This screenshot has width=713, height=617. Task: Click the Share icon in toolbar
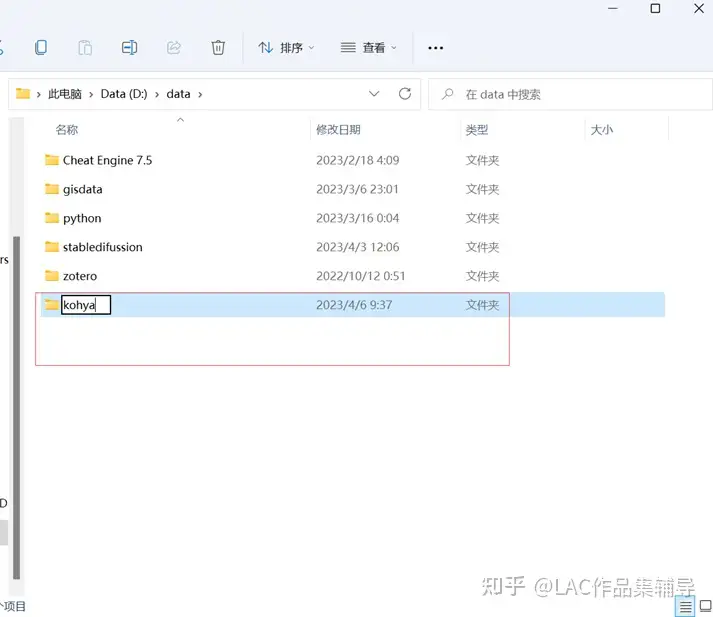point(174,47)
